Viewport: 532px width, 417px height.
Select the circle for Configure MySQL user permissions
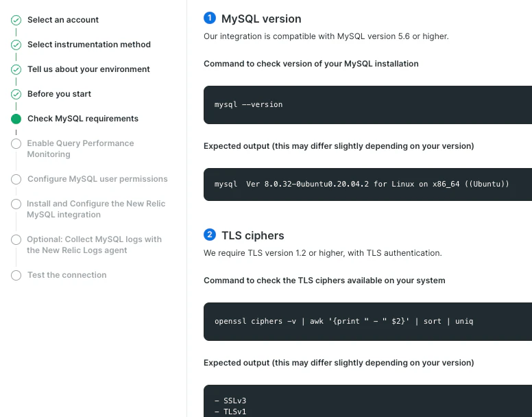(16, 179)
